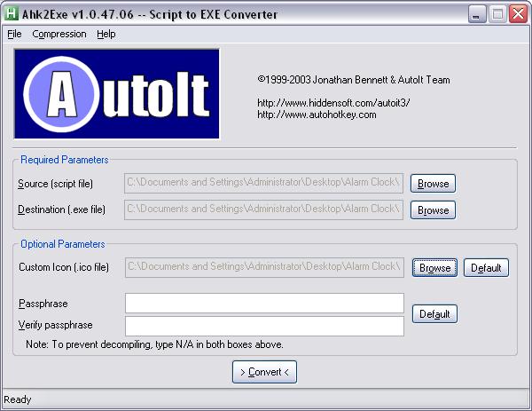Click the hiddensoft.com/autoit3 URL text
532x411 pixels.
333,103
